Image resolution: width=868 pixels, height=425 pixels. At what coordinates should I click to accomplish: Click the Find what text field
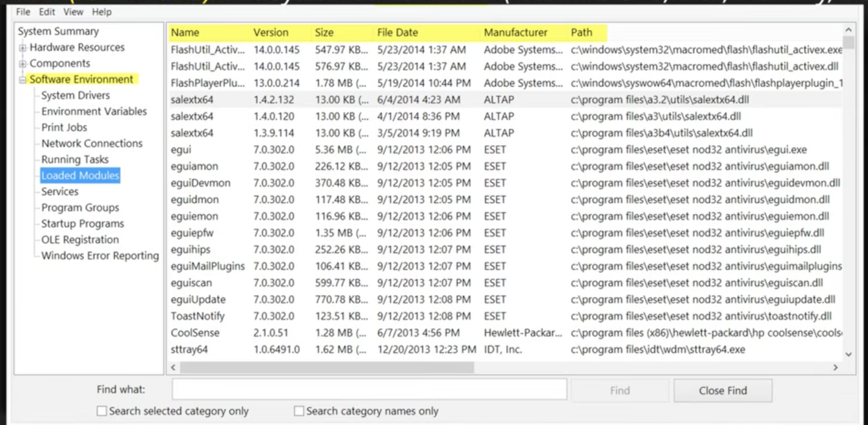click(x=369, y=390)
